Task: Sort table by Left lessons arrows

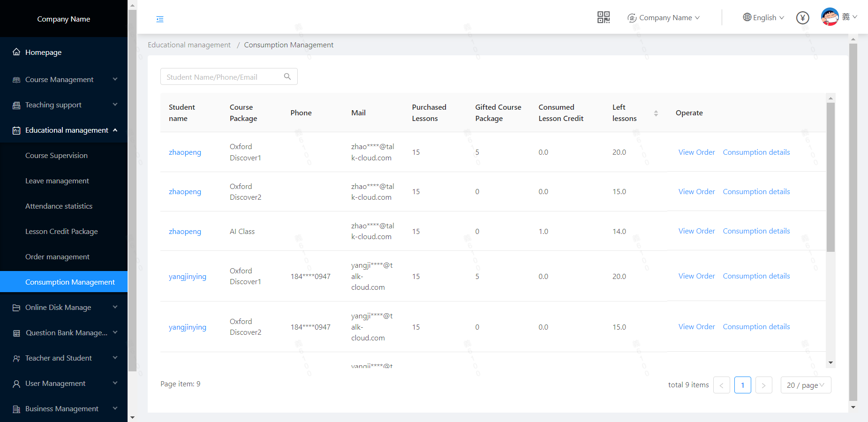Action: [x=656, y=113]
